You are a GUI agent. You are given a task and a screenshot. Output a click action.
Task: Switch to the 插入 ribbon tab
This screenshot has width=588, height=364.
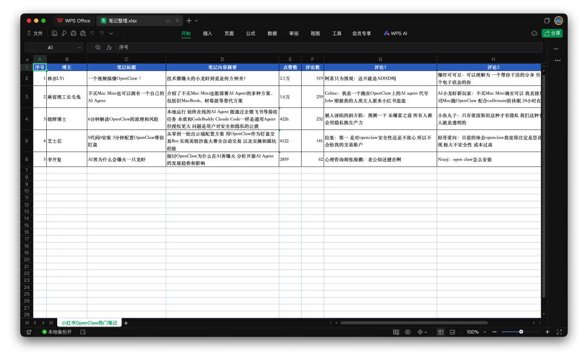[207, 33]
